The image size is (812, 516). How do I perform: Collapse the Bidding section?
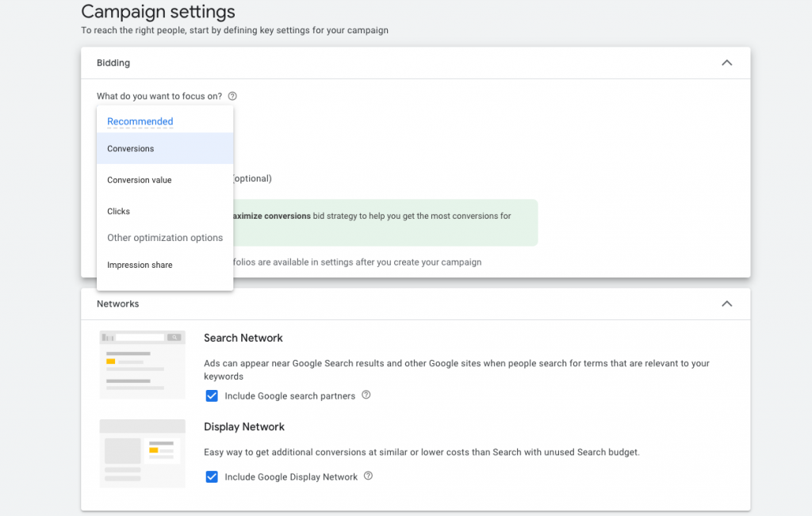pyautogui.click(x=727, y=63)
